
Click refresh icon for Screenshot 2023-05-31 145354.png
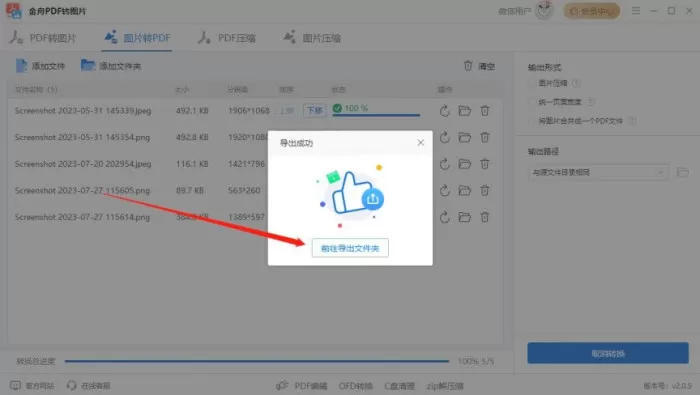click(x=445, y=137)
